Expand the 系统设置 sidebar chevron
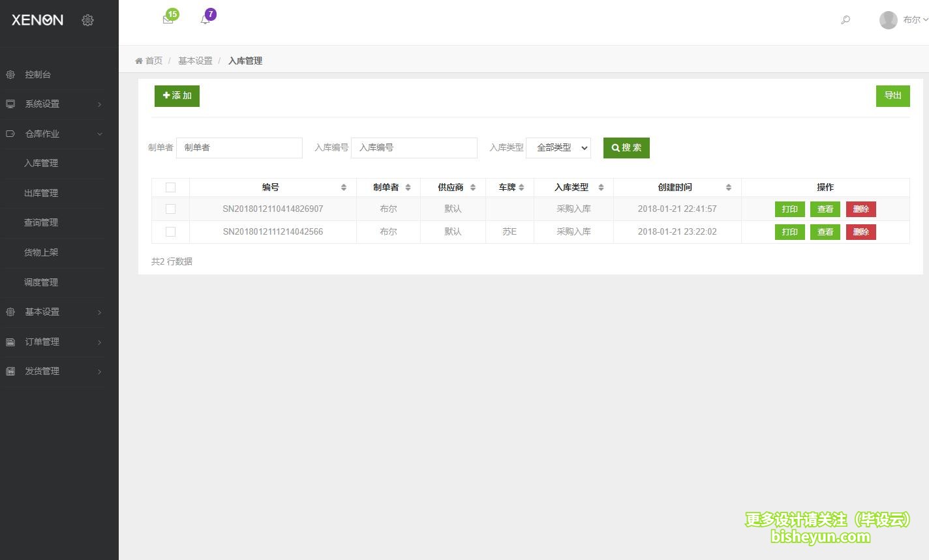The width and height of the screenshot is (929, 560). pos(99,104)
